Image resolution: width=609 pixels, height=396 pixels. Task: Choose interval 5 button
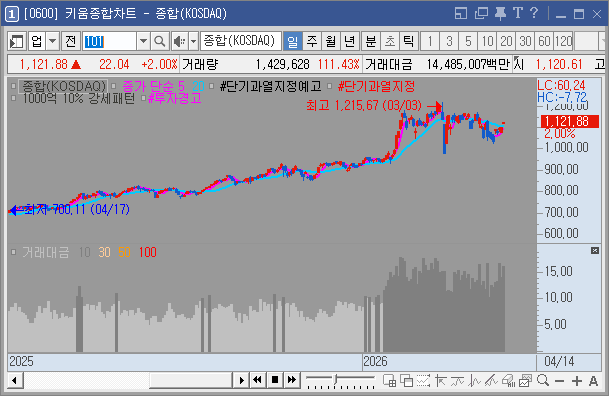pos(468,41)
